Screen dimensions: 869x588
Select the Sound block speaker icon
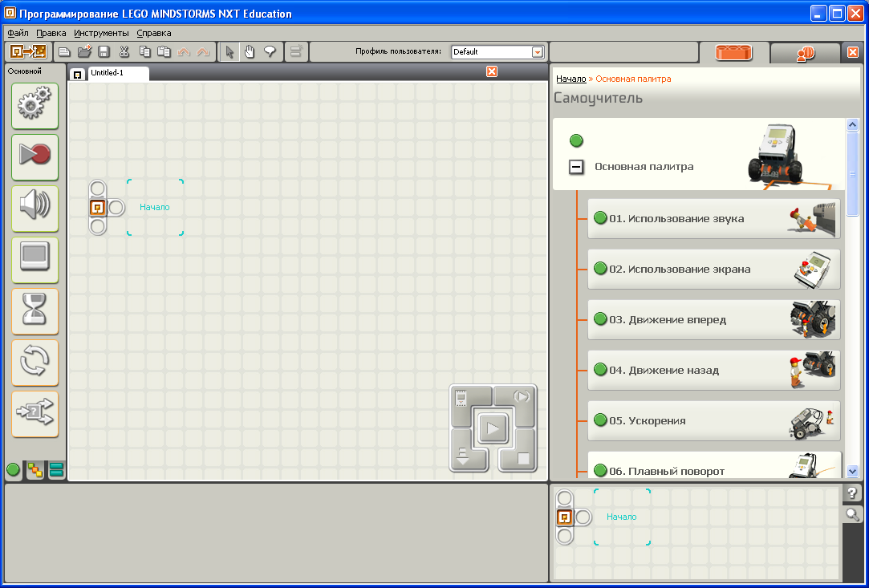[x=35, y=209]
